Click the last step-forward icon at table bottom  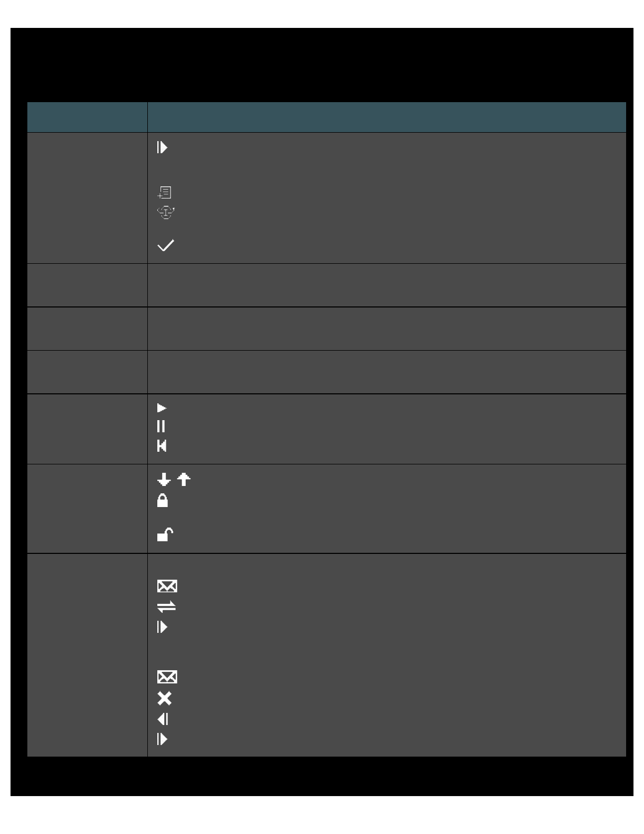pos(162,739)
